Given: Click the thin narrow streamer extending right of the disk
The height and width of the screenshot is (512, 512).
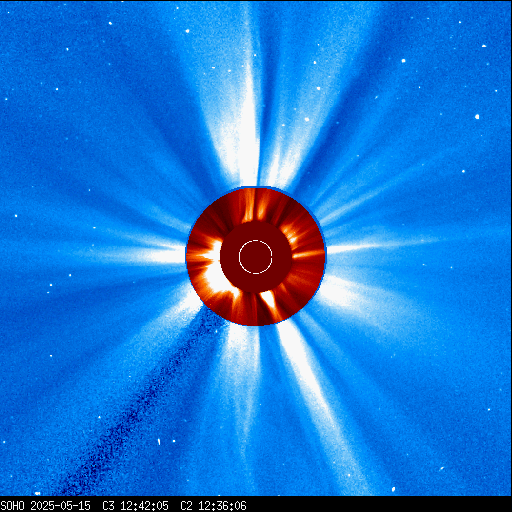Looking at the screenshot, I should 380,245.
